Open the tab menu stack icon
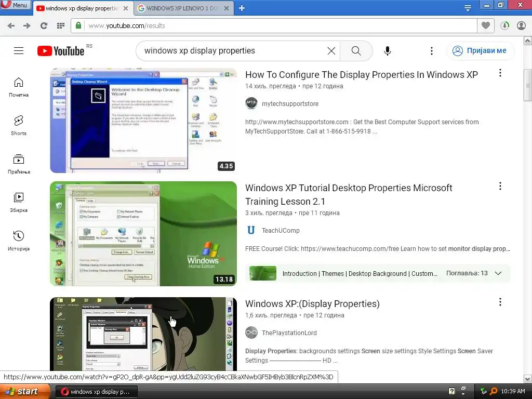The height and width of the screenshot is (399, 532). coord(468,8)
